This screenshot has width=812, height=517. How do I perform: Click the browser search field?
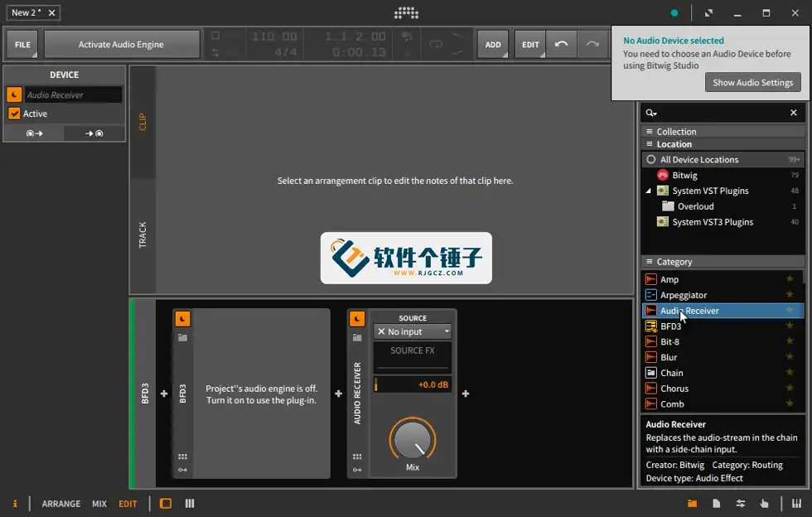pos(722,113)
